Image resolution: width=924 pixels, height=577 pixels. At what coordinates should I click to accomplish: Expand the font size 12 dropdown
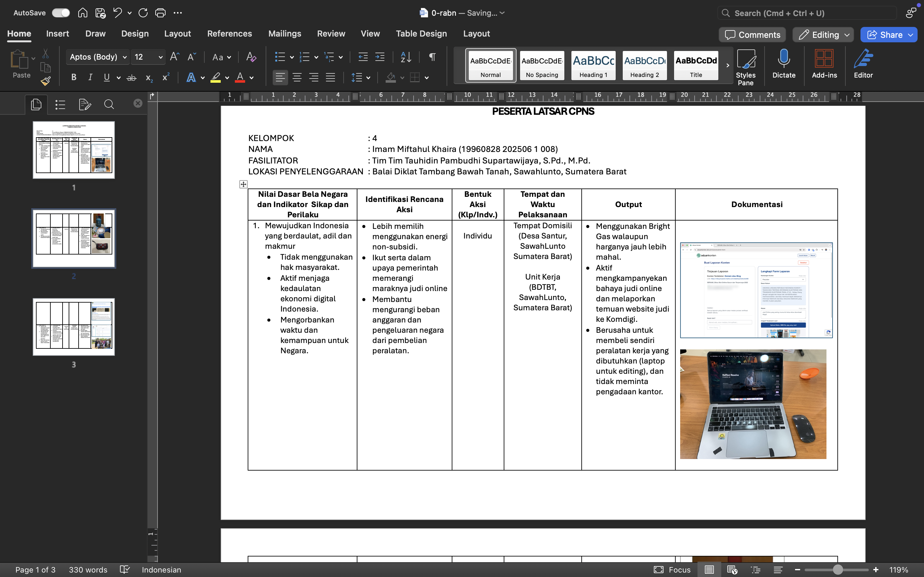pyautogui.click(x=160, y=57)
